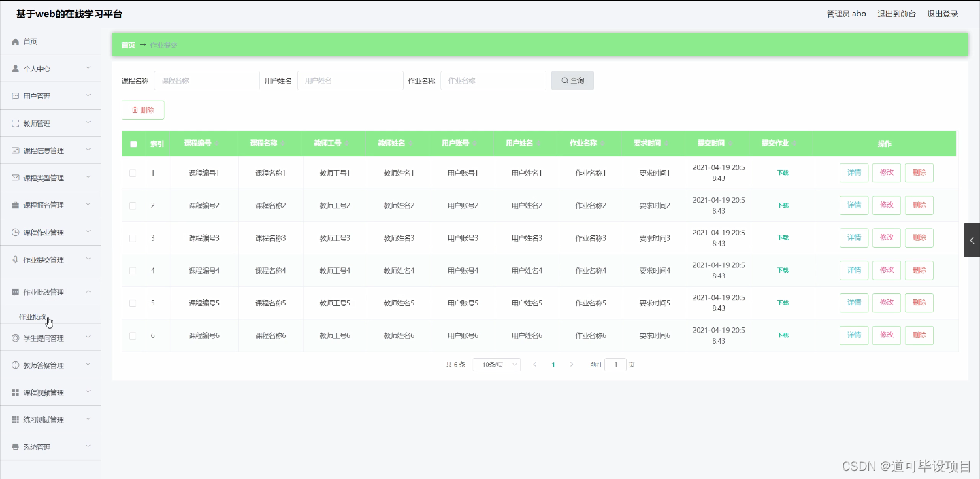Click the 用户管理 sidebar icon
Image resolution: width=980 pixels, height=479 pixels.
[x=15, y=95]
